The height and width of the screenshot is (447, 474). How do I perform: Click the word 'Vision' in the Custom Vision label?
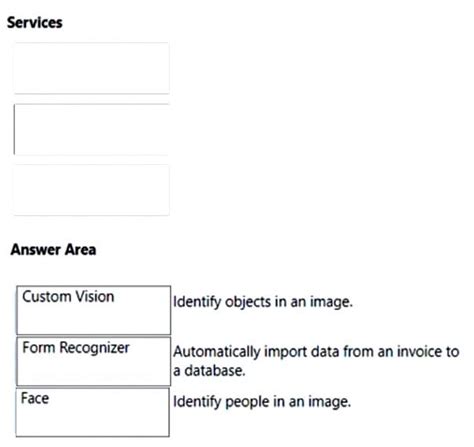pyautogui.click(x=95, y=296)
